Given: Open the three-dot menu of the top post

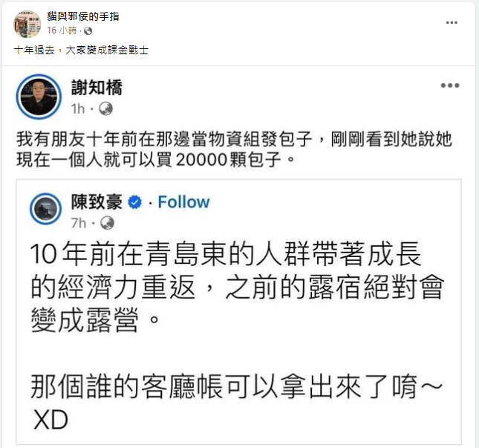Looking at the screenshot, I should [x=452, y=22].
